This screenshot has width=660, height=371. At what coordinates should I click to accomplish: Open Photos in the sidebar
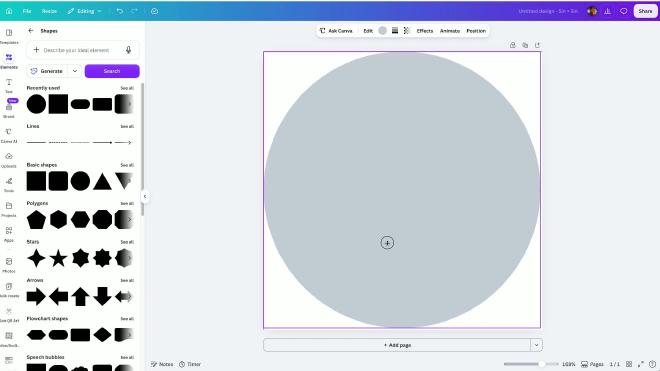[x=9, y=265]
